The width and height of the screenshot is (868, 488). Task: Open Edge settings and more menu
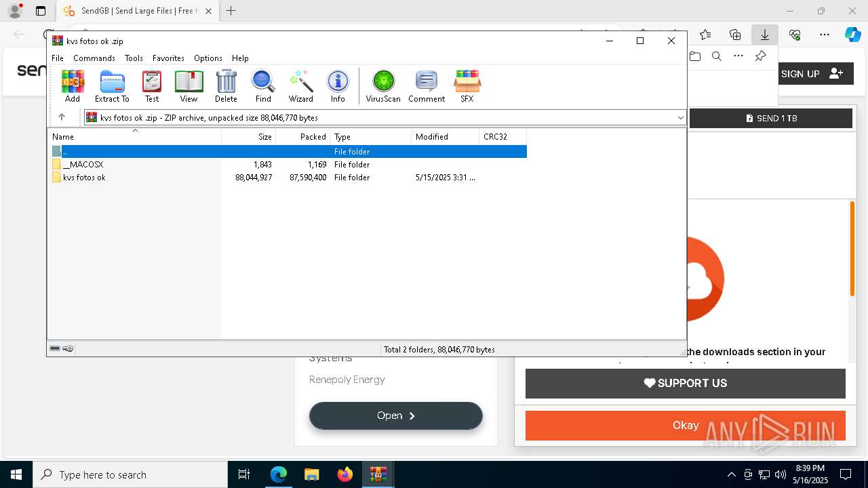[x=825, y=35]
